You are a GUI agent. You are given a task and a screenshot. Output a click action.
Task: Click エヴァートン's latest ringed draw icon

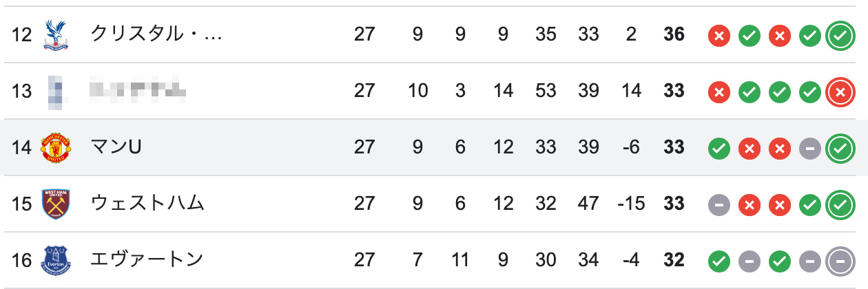coord(839,260)
